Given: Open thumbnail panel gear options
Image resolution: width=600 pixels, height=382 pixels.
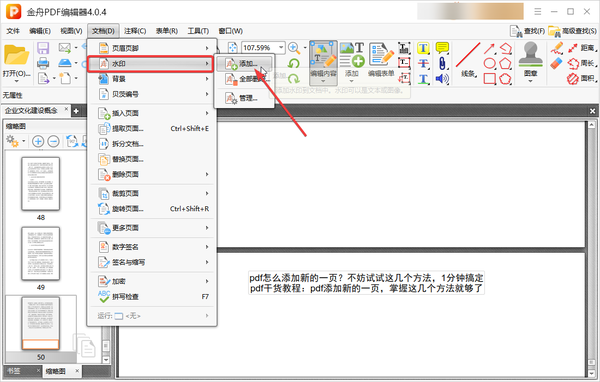Looking at the screenshot, I should pyautogui.click(x=12, y=141).
